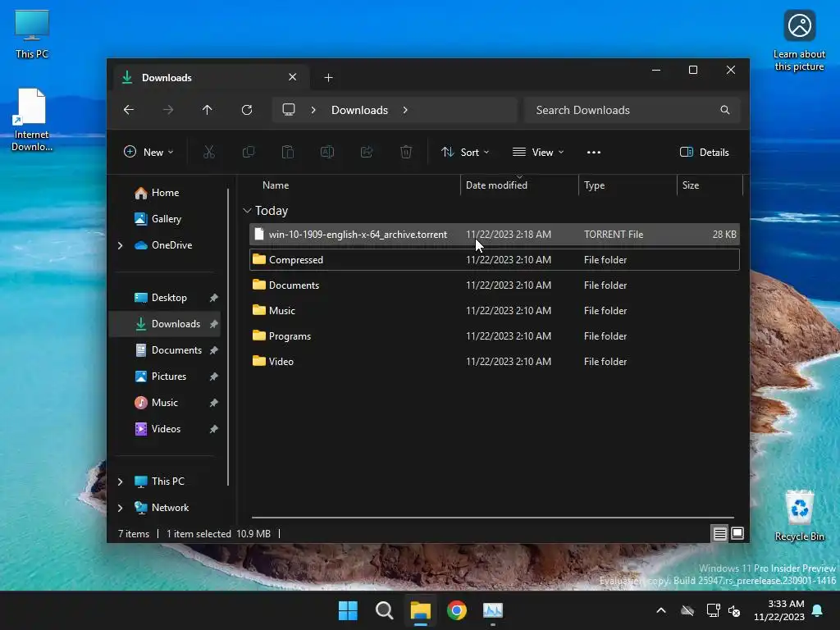Image resolution: width=840 pixels, height=630 pixels.
Task: Open taskbar Search
Action: (384, 610)
